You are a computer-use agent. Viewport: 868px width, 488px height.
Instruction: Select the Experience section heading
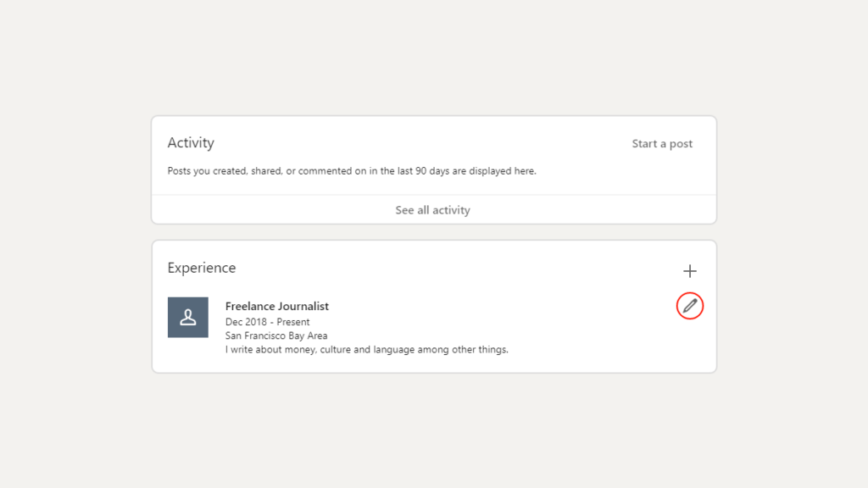pyautogui.click(x=202, y=268)
